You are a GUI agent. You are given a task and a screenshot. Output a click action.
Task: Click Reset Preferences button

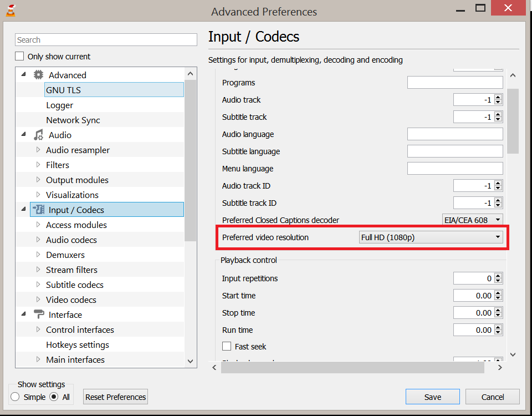[115, 397]
